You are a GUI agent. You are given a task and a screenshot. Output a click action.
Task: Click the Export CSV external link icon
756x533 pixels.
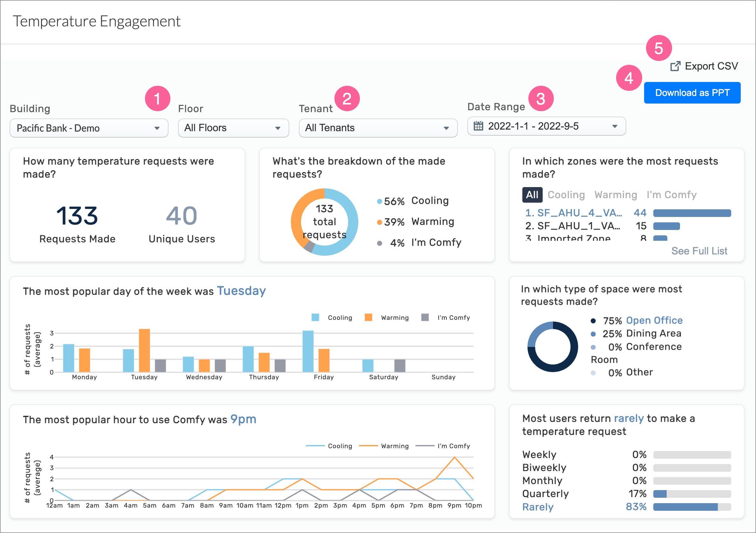click(676, 66)
